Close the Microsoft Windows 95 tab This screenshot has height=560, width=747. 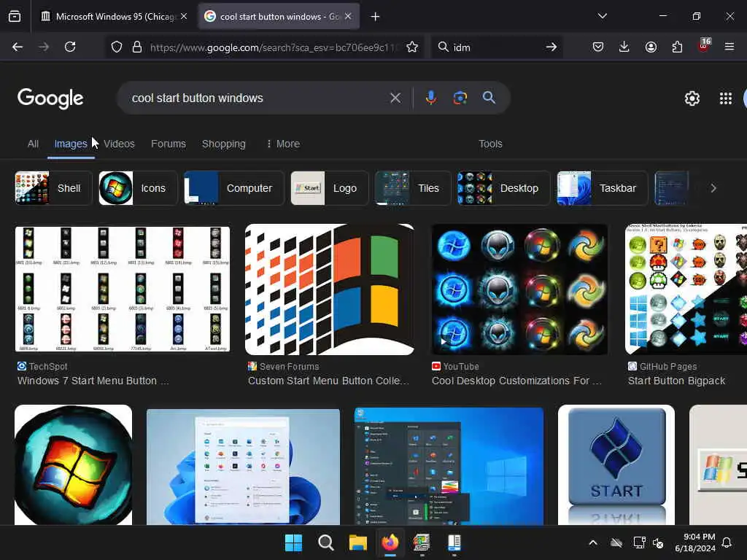coord(184,16)
